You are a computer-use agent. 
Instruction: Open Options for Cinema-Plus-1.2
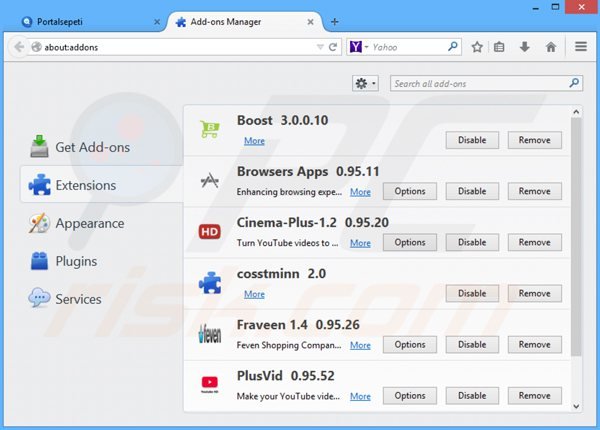click(410, 242)
